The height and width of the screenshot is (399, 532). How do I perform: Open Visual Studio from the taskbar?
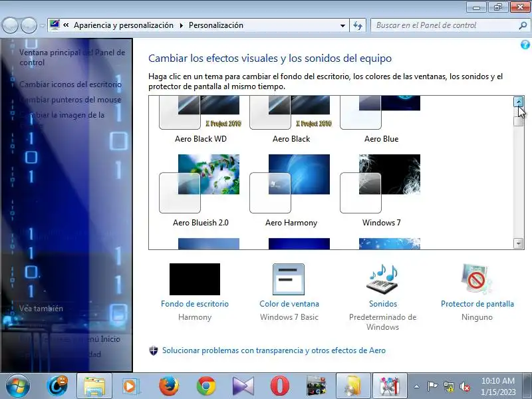click(243, 386)
